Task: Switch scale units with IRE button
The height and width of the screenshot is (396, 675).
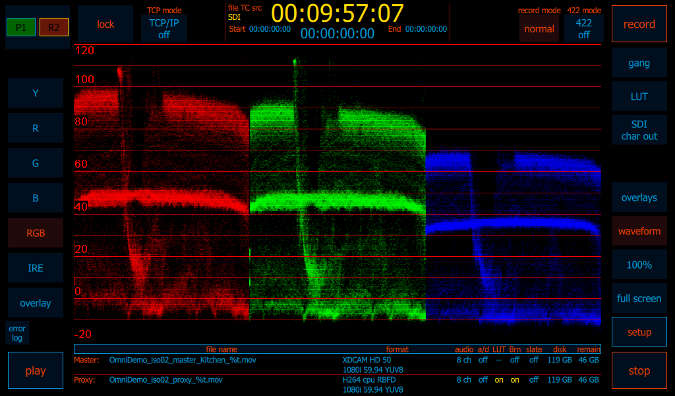Action: pos(36,268)
